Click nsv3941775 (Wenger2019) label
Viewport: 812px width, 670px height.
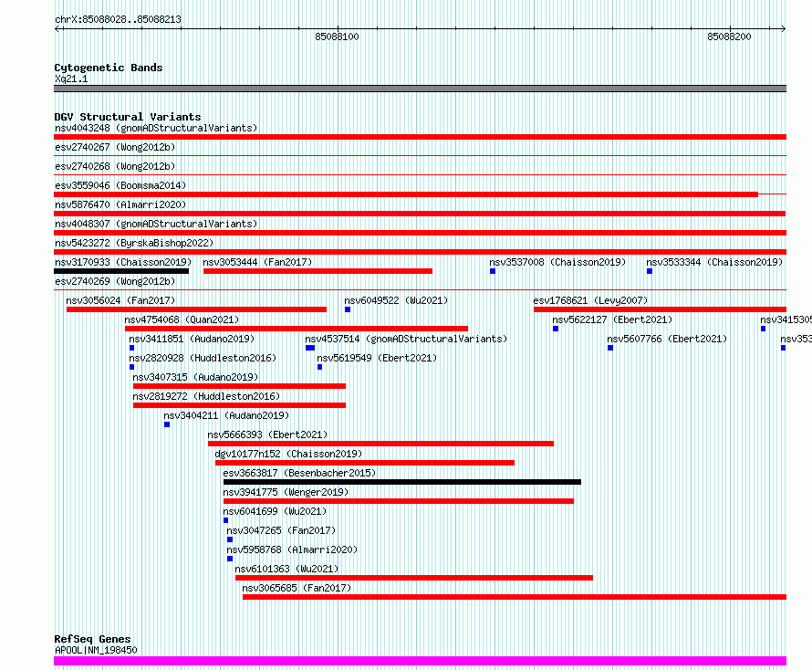[286, 492]
